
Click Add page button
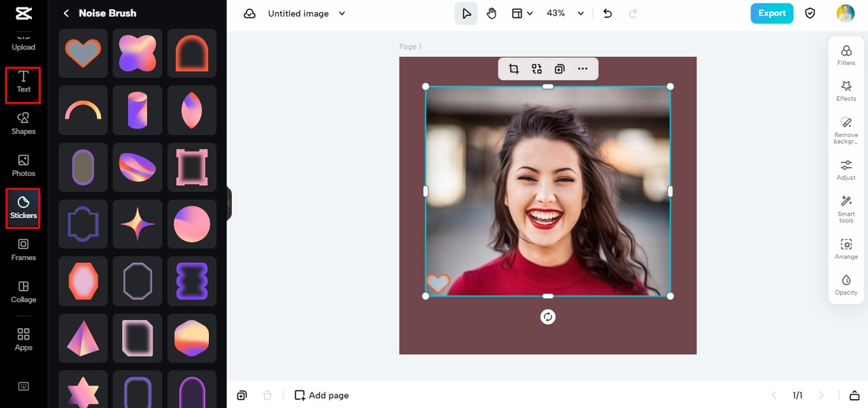(x=321, y=396)
